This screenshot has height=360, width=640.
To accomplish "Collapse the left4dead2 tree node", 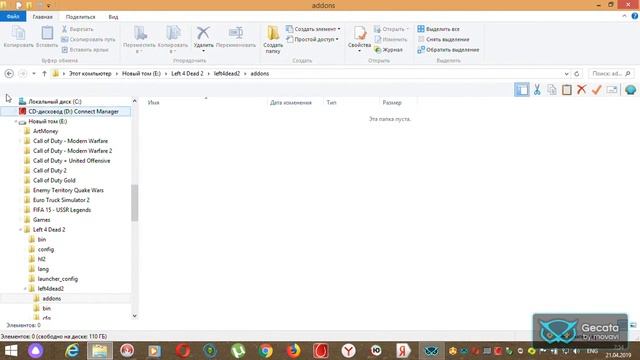I will [x=25, y=289].
